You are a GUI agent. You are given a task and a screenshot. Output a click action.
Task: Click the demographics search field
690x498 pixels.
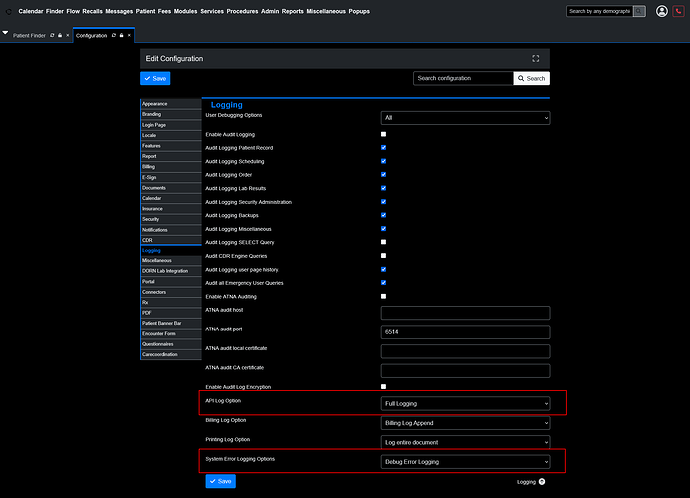(x=599, y=11)
